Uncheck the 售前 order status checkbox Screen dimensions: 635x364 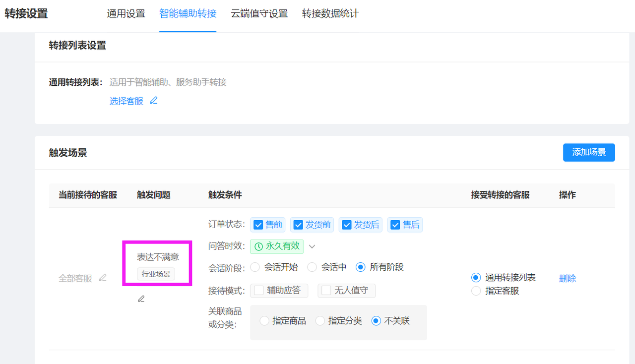(258, 225)
